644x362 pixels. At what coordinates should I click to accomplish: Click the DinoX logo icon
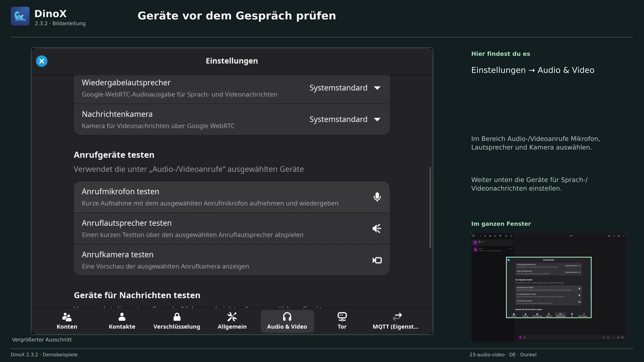pos(20,16)
